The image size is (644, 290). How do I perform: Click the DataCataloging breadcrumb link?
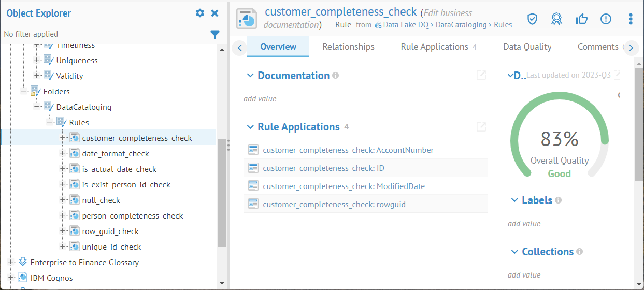[x=461, y=25]
